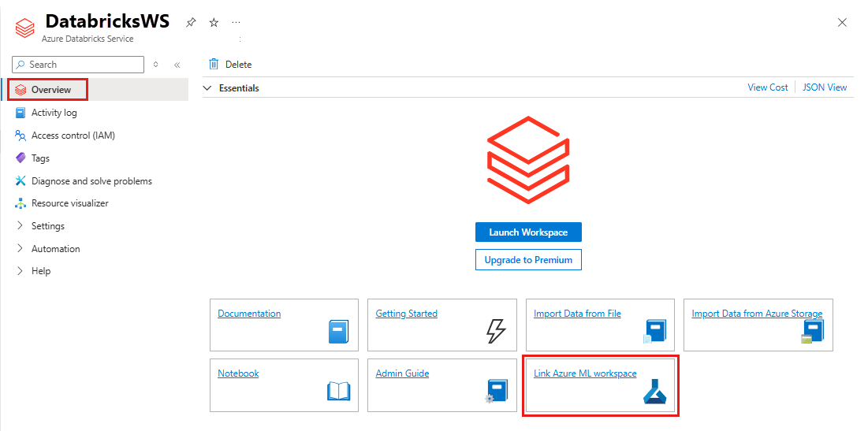Click the Getting Started lightning bolt icon

[496, 332]
